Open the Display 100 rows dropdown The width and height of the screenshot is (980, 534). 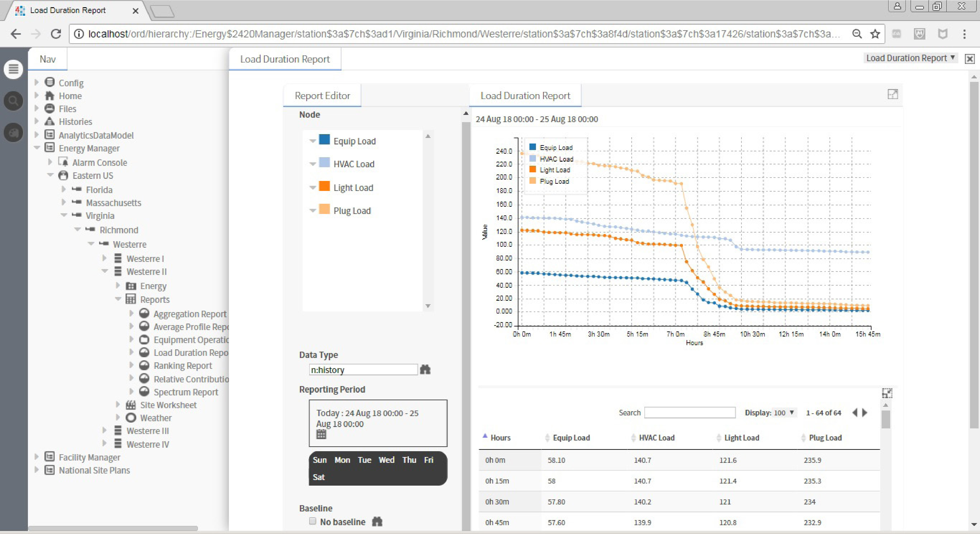[784, 413]
